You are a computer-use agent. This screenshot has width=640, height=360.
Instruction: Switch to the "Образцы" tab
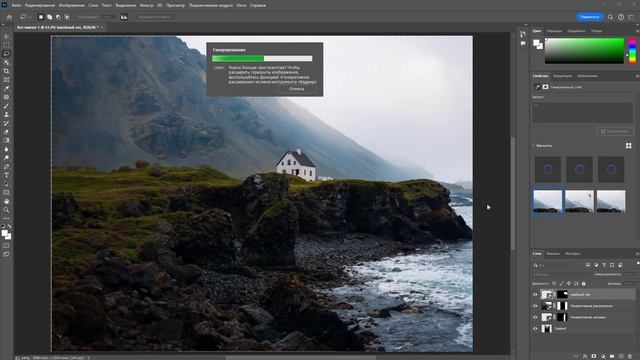(554, 31)
